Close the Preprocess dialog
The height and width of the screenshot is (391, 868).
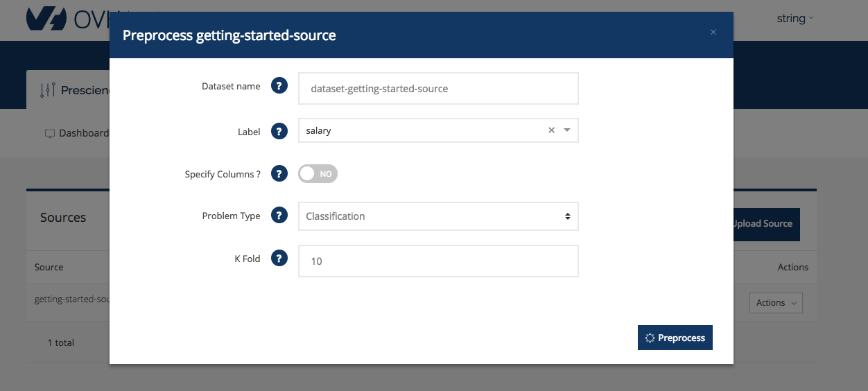(713, 33)
